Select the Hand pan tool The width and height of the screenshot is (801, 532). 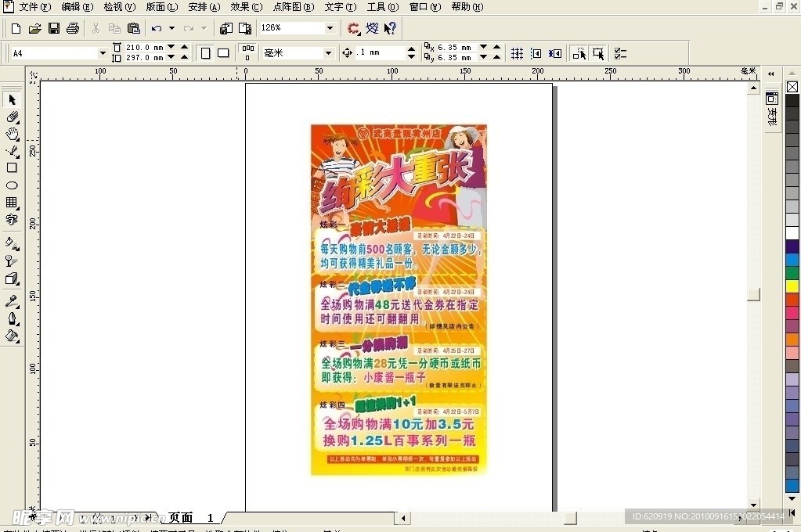click(12, 135)
